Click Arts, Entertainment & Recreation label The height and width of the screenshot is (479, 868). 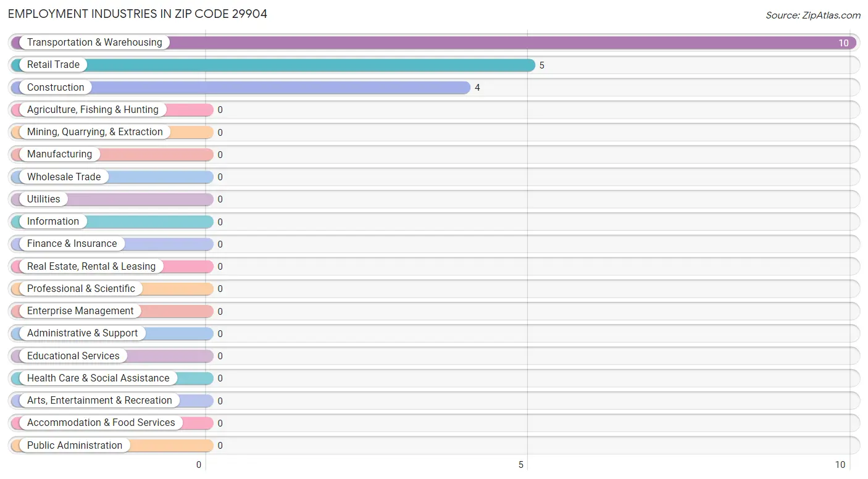(99, 400)
